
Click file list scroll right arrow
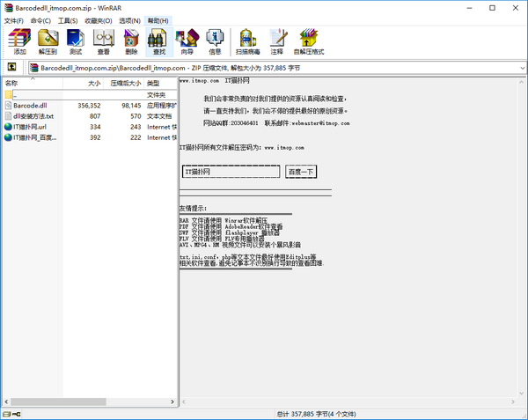[172, 402]
